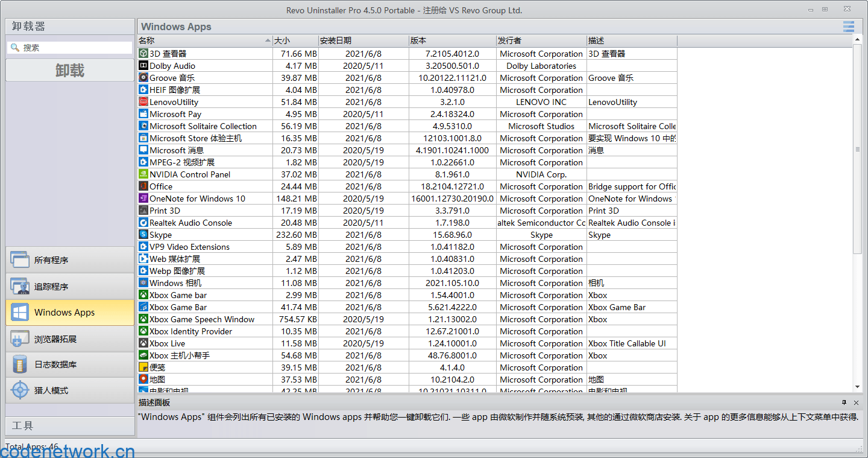Click the Microsoft Store 体验主机 icon
The image size is (868, 458).
143,138
